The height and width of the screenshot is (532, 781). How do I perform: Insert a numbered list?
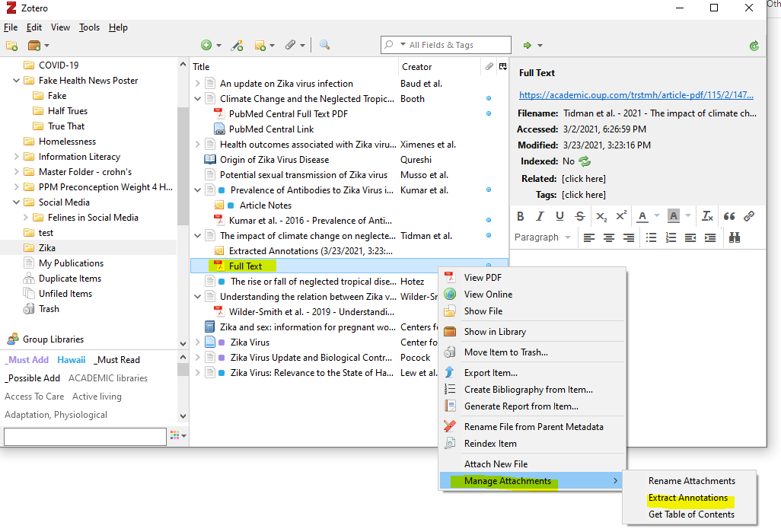tap(671, 237)
